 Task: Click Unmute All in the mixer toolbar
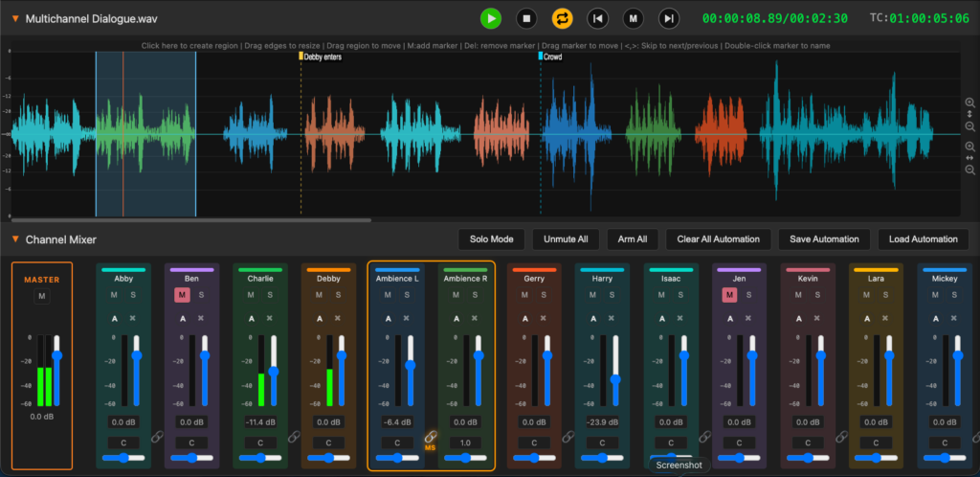566,239
